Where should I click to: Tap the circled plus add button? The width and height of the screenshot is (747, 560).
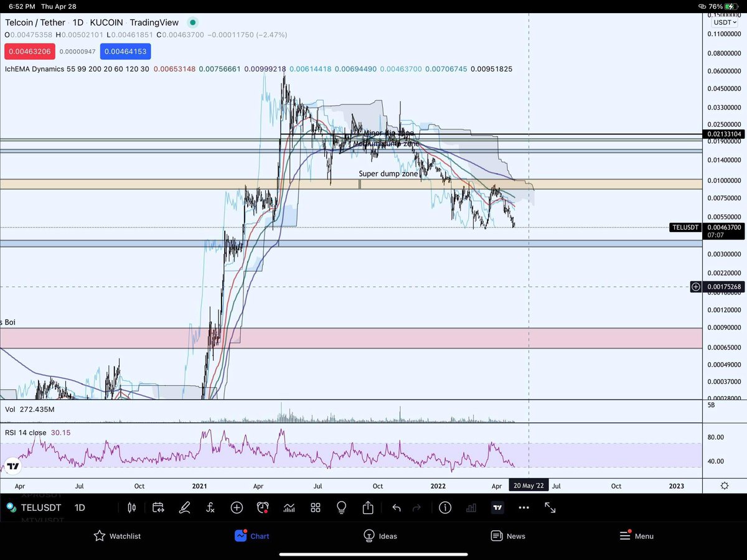(237, 508)
